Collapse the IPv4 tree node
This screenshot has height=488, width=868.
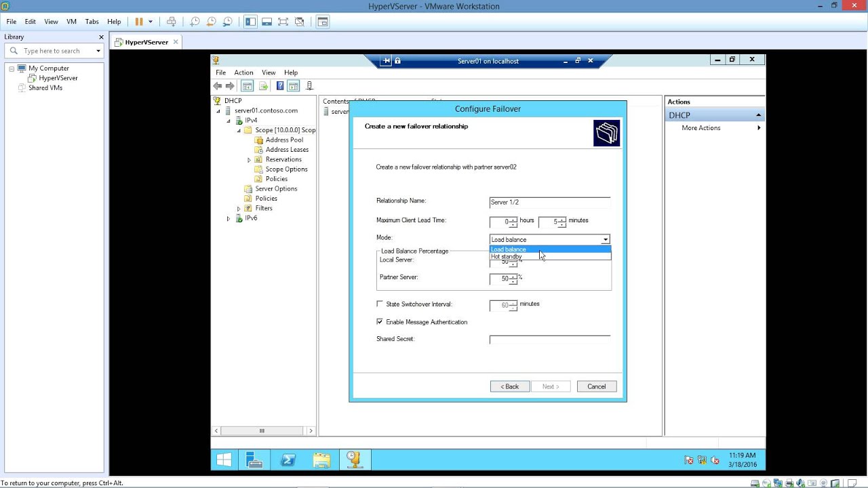point(229,121)
